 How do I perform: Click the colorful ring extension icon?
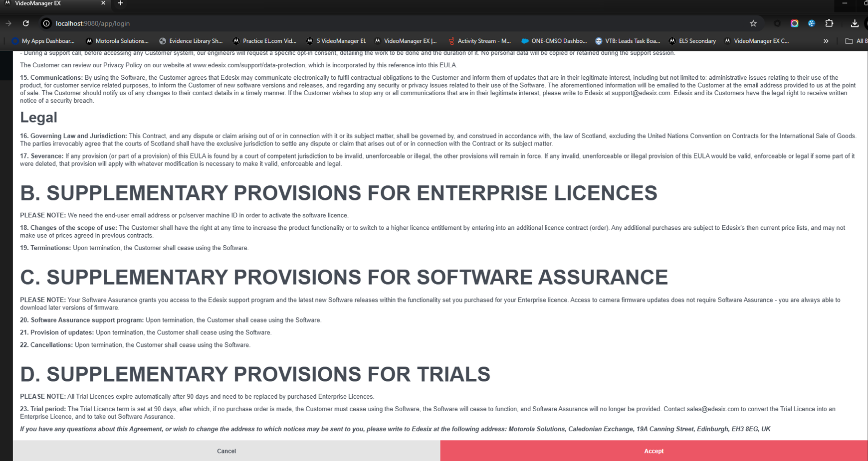pos(795,23)
